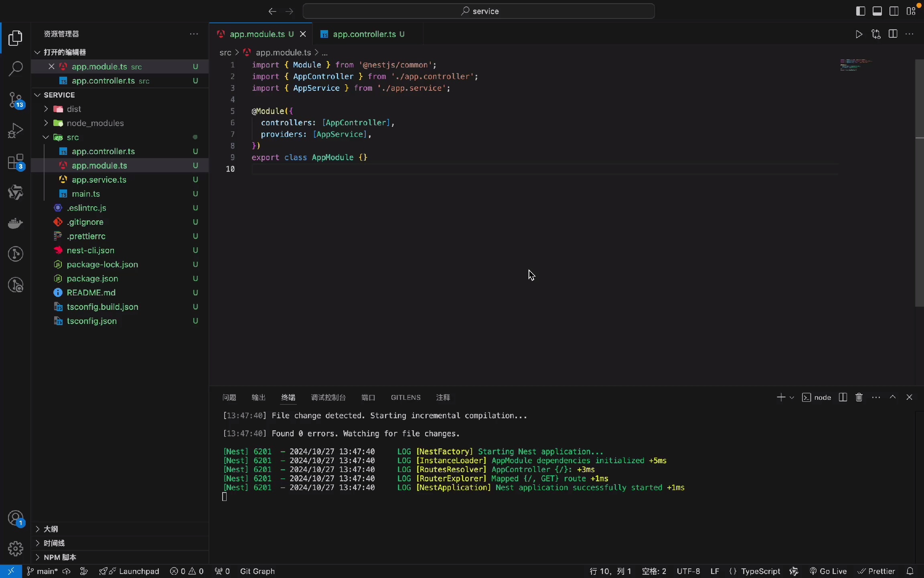Image resolution: width=924 pixels, height=578 pixels.
Task: Open Git Graph from the status bar
Action: (258, 571)
